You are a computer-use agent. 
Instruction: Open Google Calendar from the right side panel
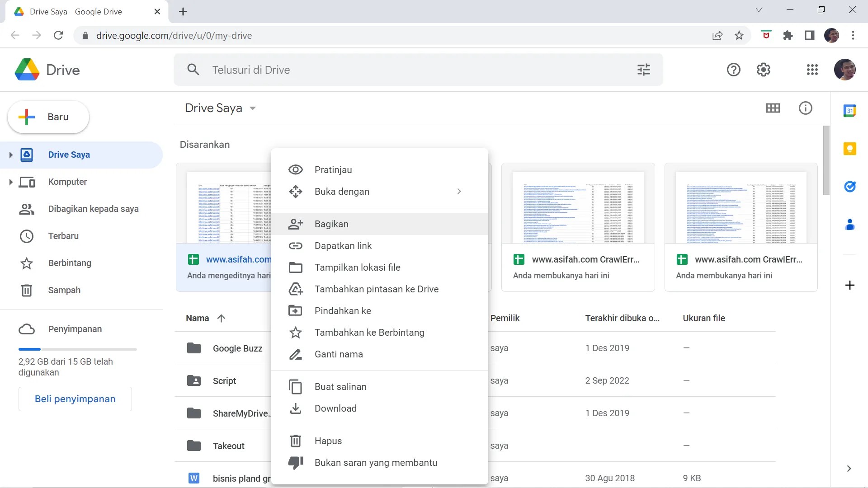click(850, 111)
